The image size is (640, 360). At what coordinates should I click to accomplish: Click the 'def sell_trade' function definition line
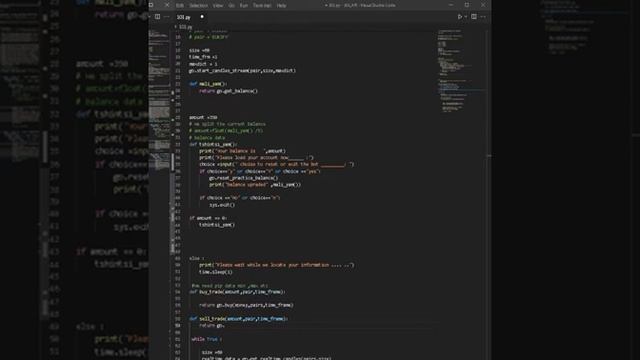(x=238, y=319)
